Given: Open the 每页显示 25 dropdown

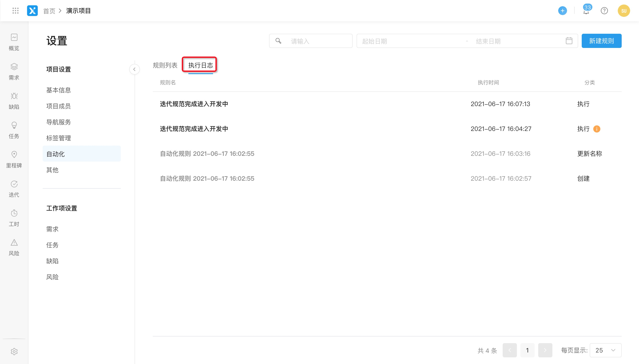Looking at the screenshot, I should (x=605, y=350).
